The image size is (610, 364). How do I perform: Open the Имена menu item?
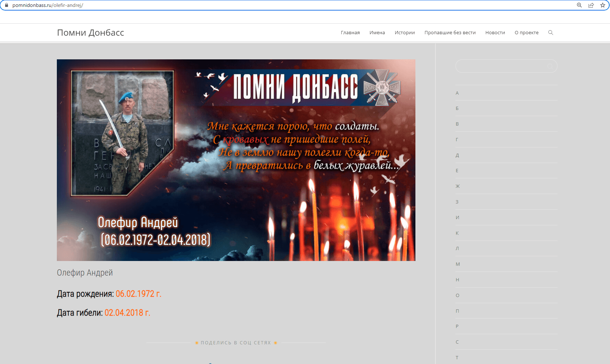point(377,32)
